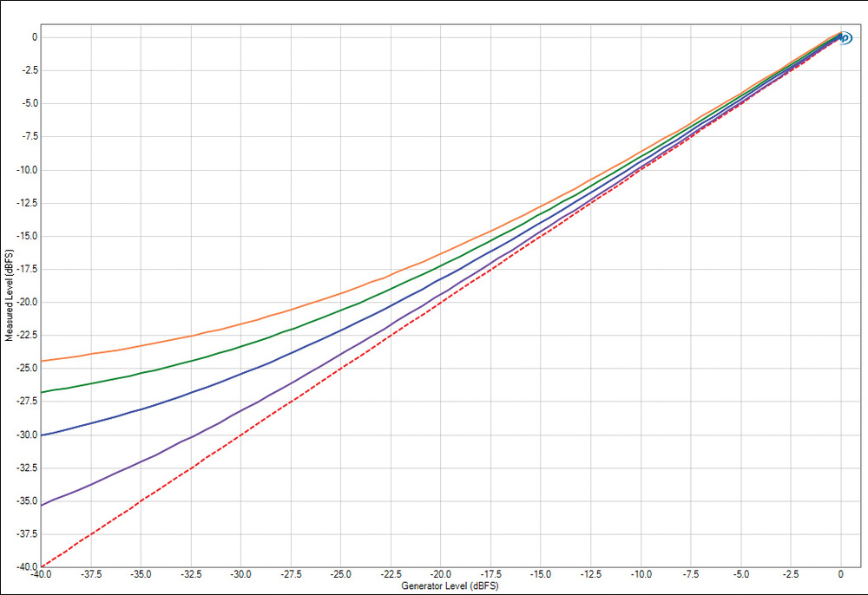Click the -17.5 label on the y-axis
The width and height of the screenshot is (868, 595).
pyautogui.click(x=29, y=269)
